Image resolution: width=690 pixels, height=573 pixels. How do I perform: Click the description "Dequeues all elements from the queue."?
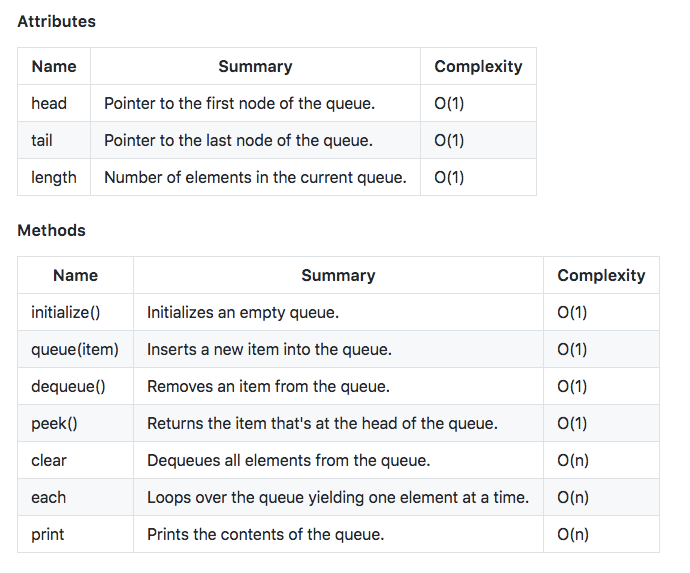coord(288,460)
